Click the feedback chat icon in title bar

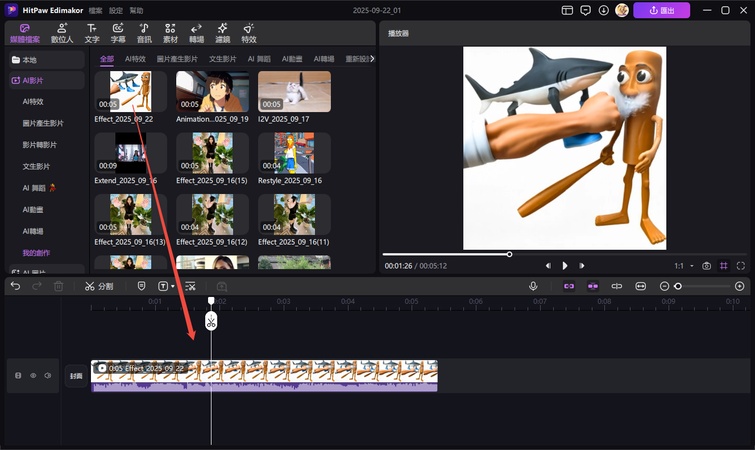click(586, 10)
